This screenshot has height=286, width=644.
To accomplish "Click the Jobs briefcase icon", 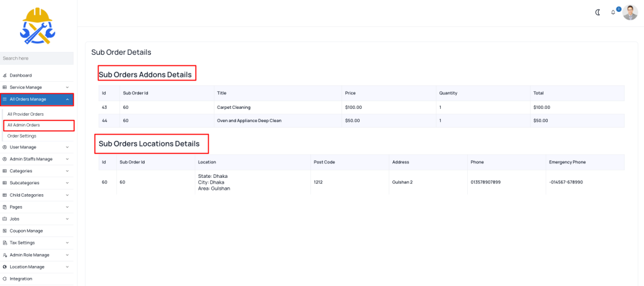I will tap(4, 219).
